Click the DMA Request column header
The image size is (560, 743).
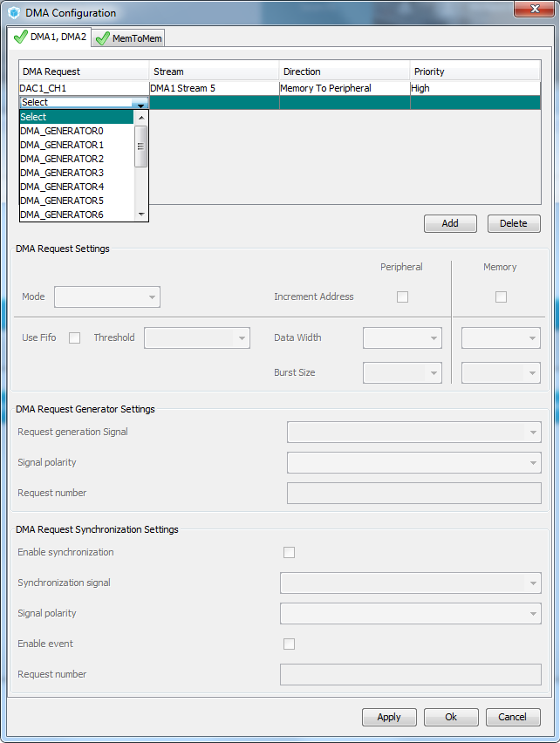pyautogui.click(x=84, y=72)
